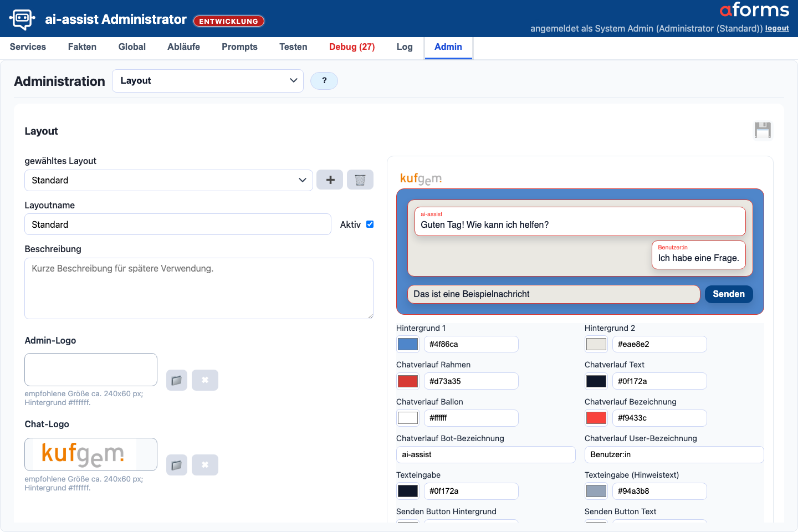
Task: Edit the Chatverlauf Ballon hex field
Action: pos(471,418)
